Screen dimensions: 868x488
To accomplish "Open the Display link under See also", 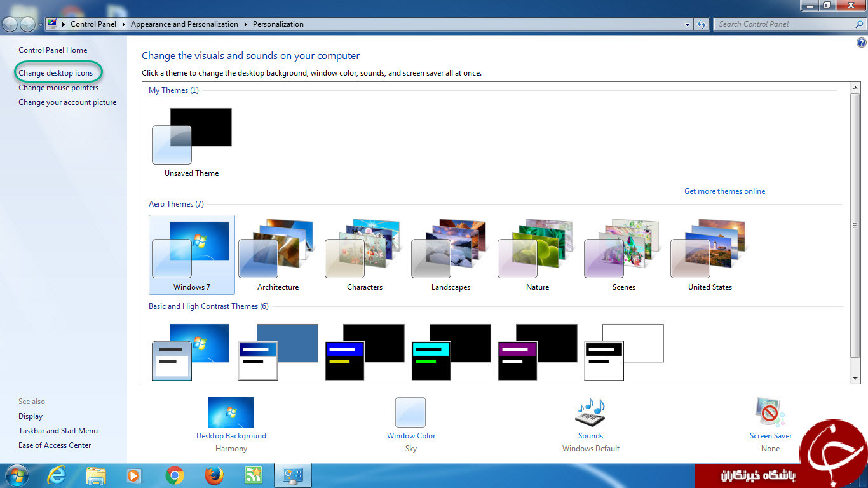I will [31, 416].
